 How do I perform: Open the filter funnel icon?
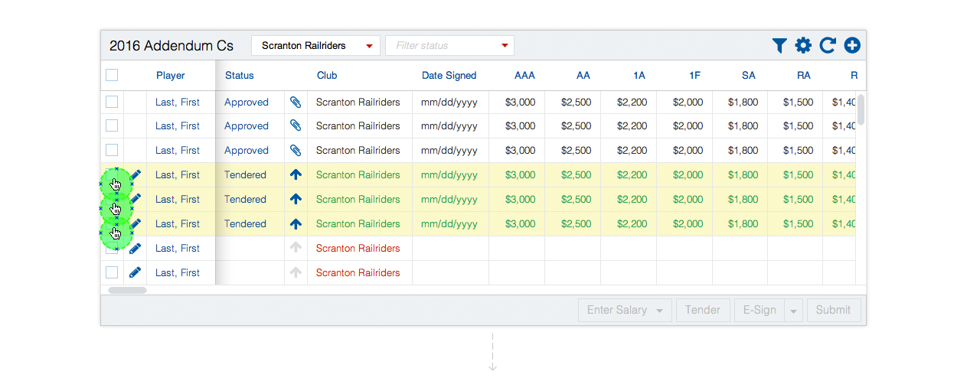(x=779, y=46)
